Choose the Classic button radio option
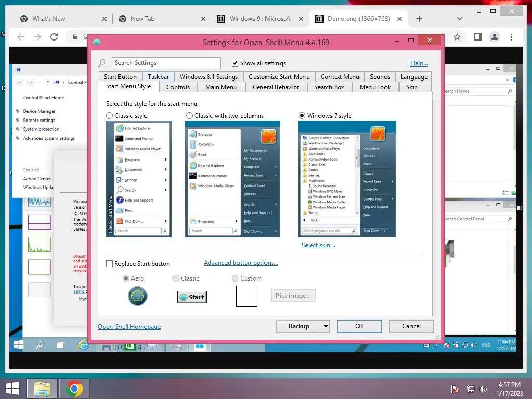This screenshot has height=399, width=532. (176, 278)
